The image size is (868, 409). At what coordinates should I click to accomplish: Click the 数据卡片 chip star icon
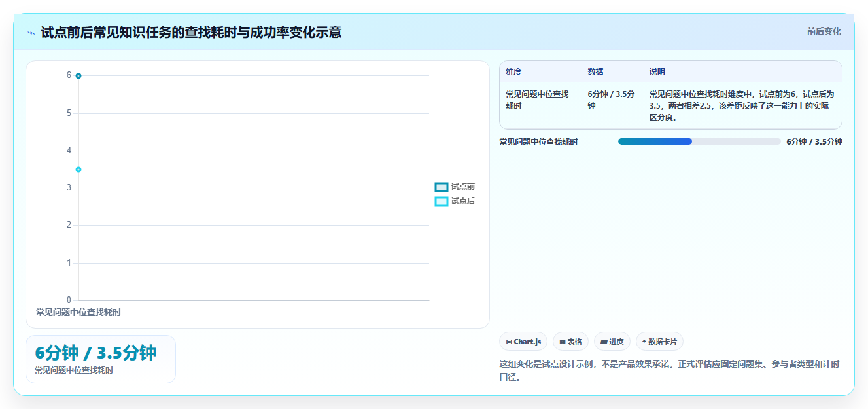[644, 342]
